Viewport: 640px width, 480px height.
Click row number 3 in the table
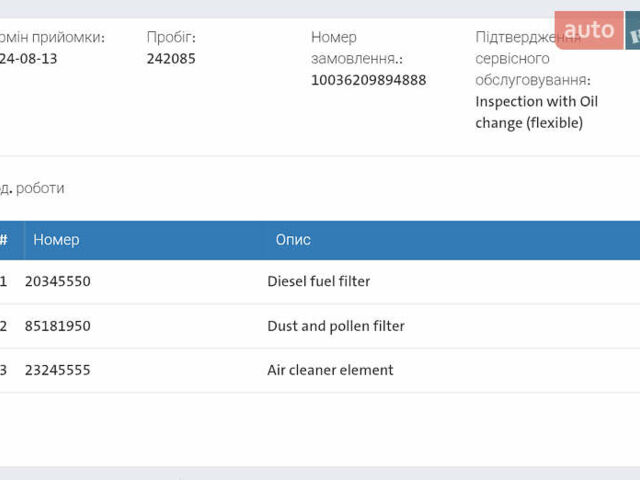[4, 370]
